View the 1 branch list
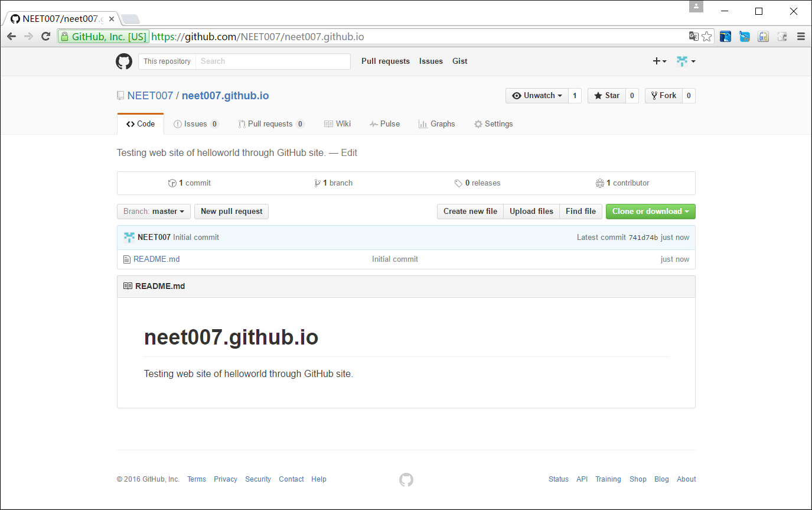The image size is (812, 510). coord(334,183)
